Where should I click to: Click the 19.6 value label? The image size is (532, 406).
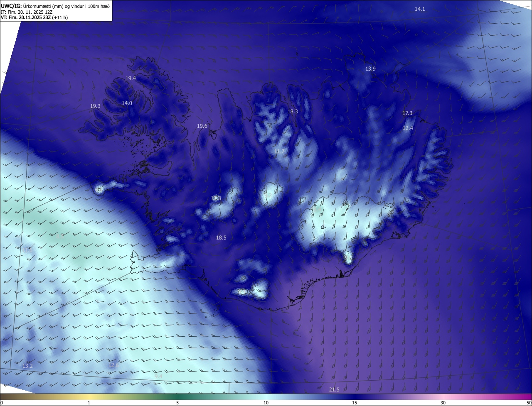pyautogui.click(x=202, y=126)
